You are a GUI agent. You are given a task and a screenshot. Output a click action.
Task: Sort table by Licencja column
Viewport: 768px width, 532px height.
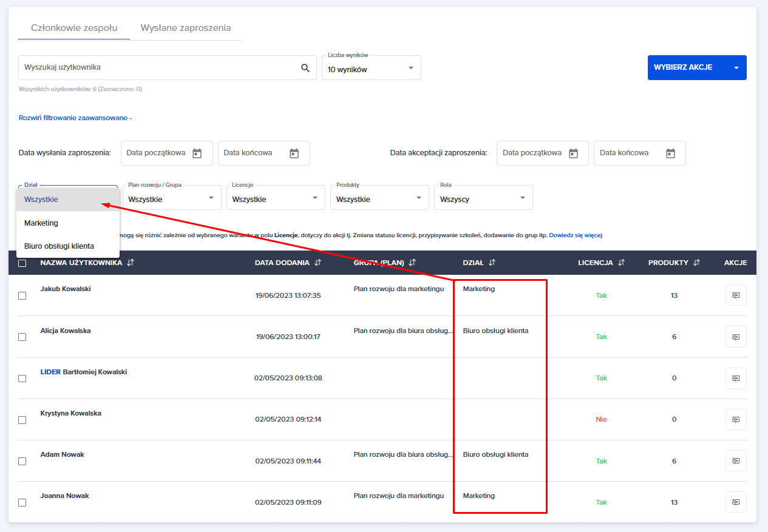[x=621, y=263]
